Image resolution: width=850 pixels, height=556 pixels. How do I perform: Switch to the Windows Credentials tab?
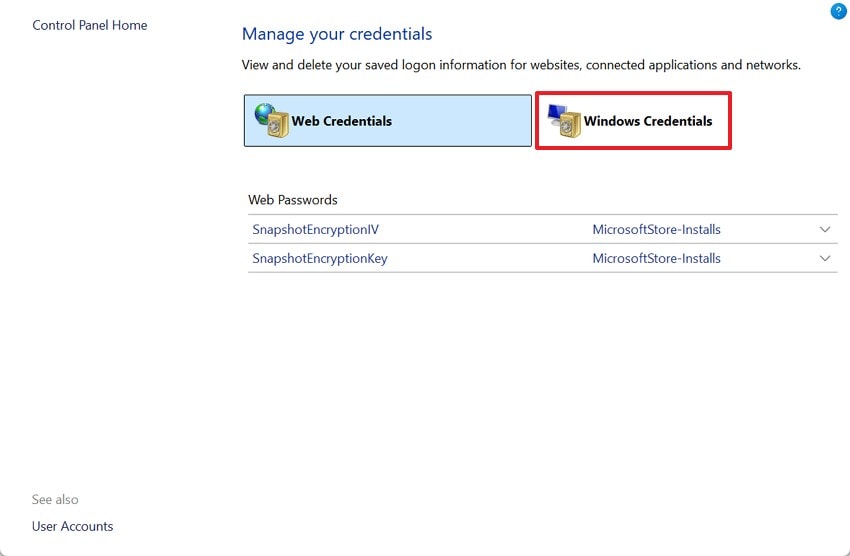pyautogui.click(x=633, y=120)
